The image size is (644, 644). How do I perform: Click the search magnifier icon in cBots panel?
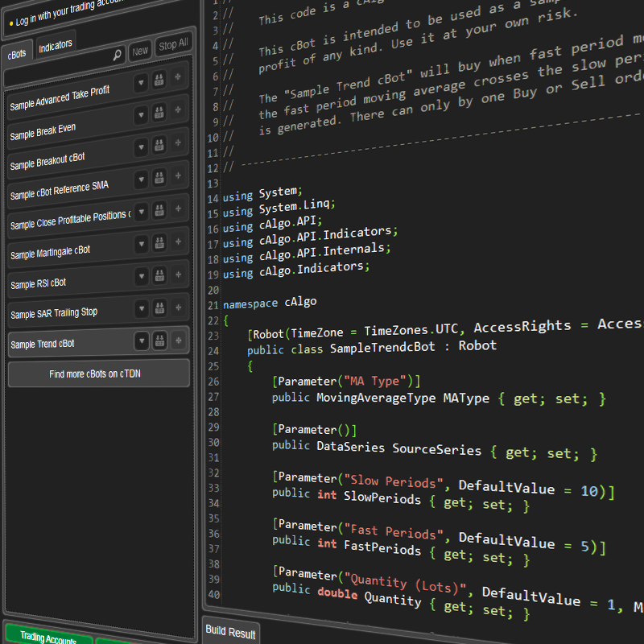tap(118, 56)
